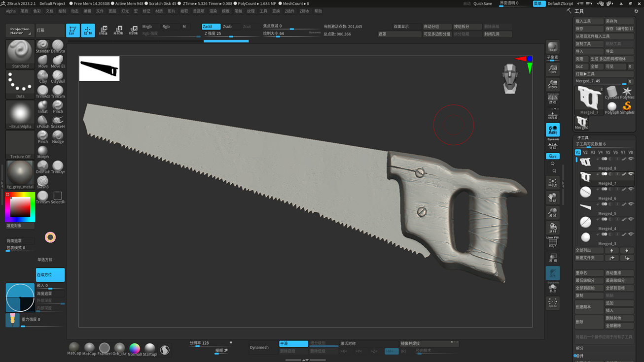Toggle the XYZ rotation mode

pos(553,156)
